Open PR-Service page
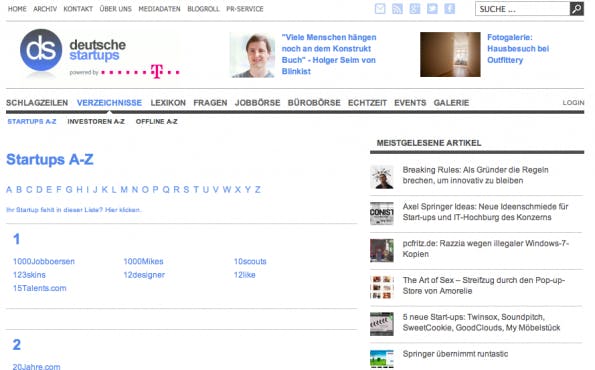The height and width of the screenshot is (370, 595). [245, 9]
